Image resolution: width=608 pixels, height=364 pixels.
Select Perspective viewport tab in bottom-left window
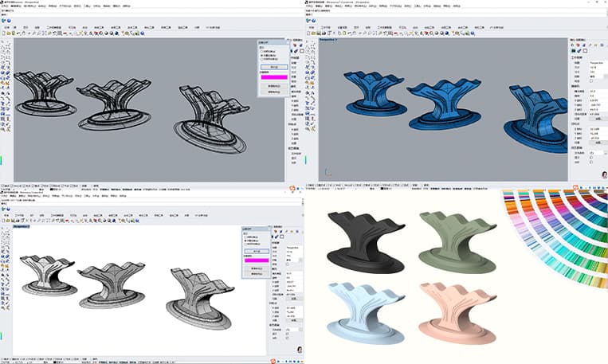coord(22,226)
